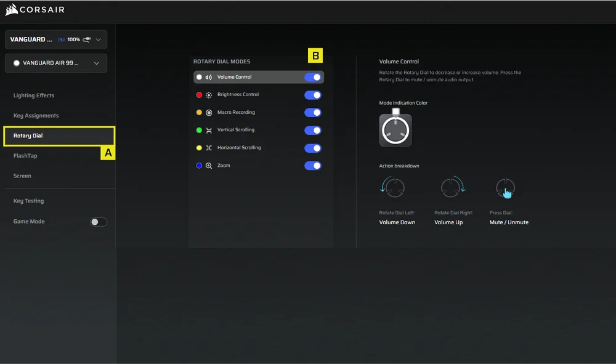The width and height of the screenshot is (616, 364).
Task: Select the FlashTap menu item
Action: [25, 156]
